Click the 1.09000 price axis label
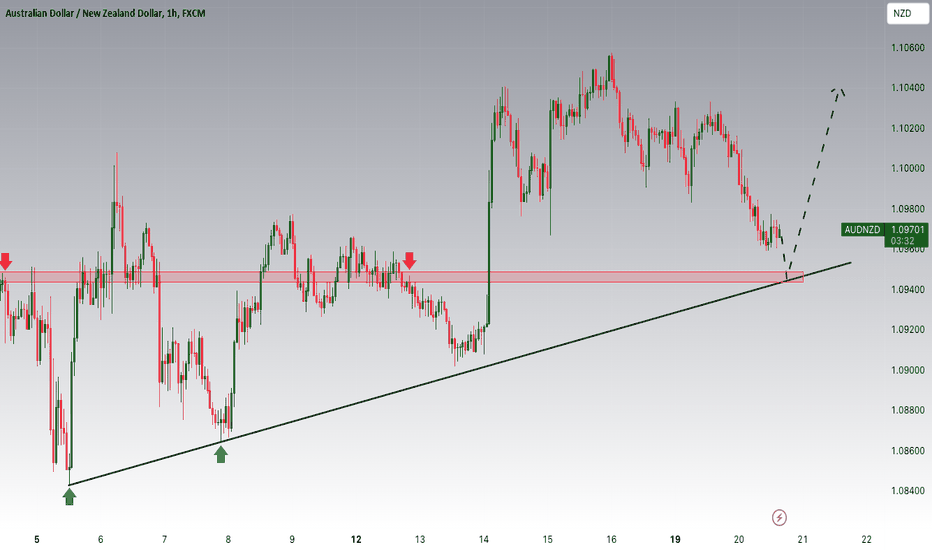 click(908, 370)
